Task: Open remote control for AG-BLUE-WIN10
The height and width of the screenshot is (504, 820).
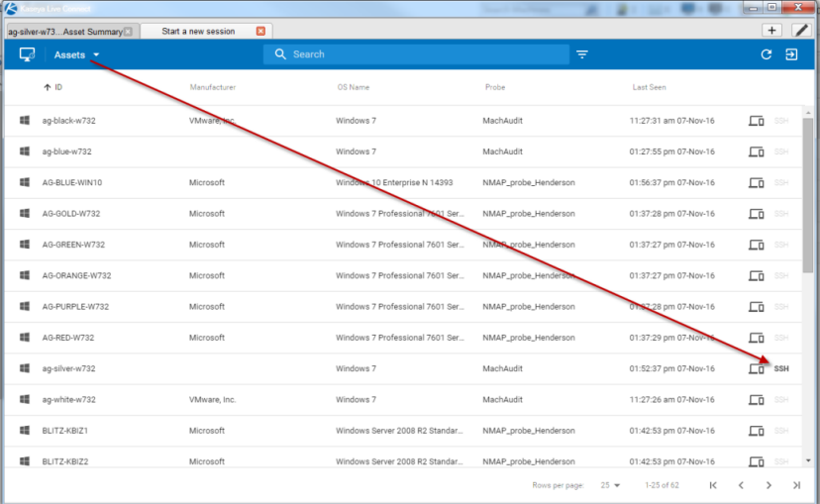Action: click(x=757, y=183)
